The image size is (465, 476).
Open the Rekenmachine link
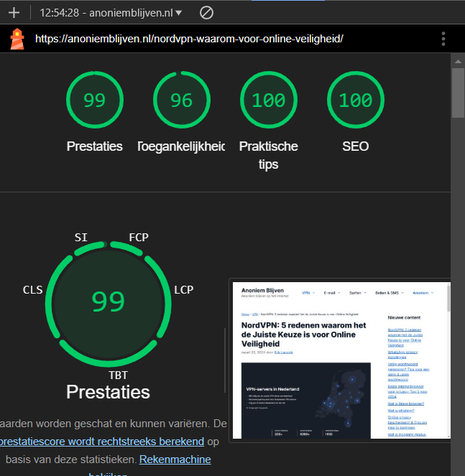tap(175, 459)
